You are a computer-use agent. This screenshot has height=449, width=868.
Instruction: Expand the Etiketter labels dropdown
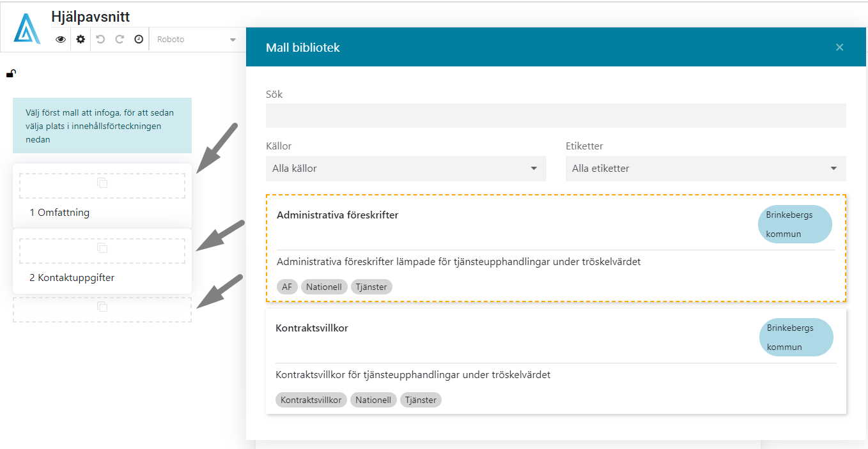pos(705,169)
